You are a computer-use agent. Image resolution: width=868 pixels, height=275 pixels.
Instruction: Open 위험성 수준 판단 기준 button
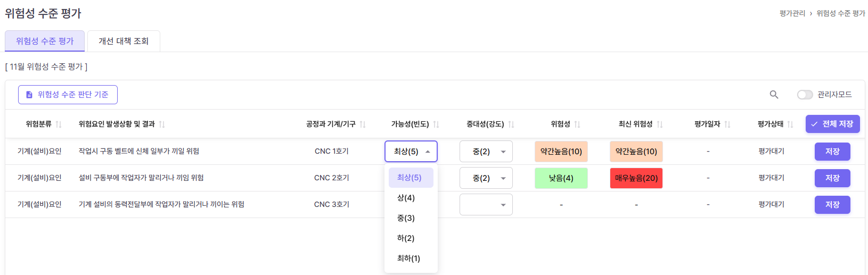(68, 95)
